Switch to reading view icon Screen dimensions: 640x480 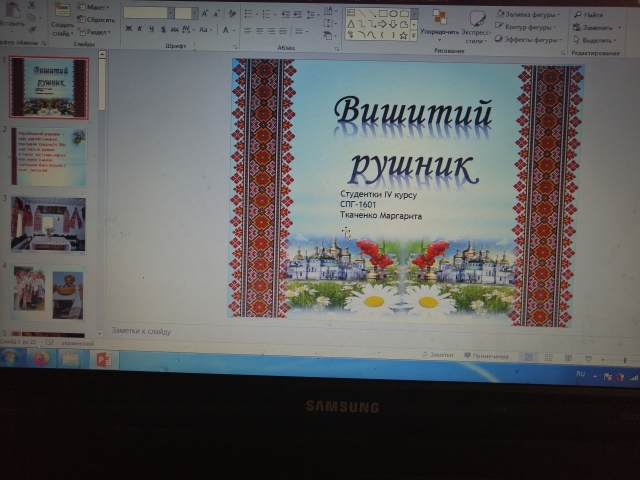pyautogui.click(x=568, y=358)
